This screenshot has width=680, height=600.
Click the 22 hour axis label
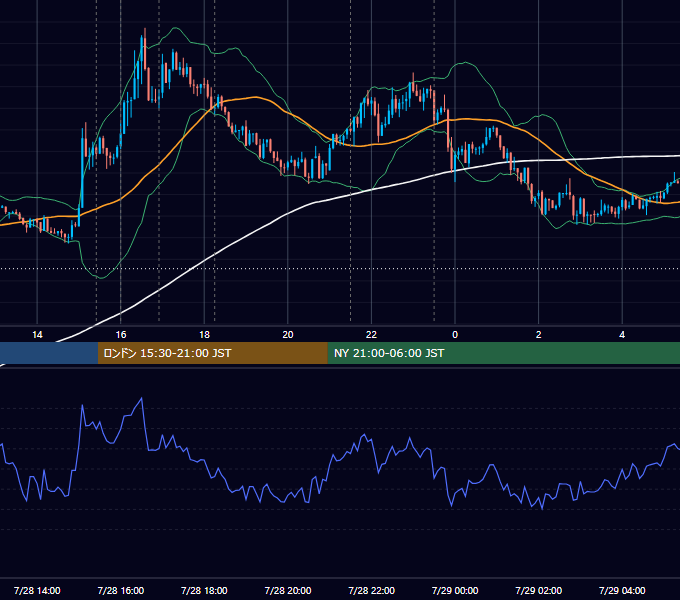[x=371, y=335]
